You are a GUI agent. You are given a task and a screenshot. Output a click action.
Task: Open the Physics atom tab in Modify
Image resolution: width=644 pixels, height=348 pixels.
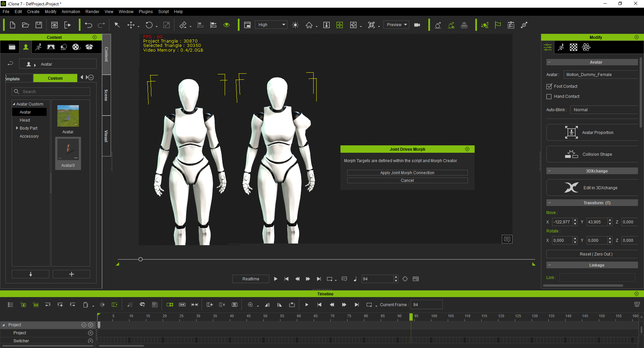point(586,47)
